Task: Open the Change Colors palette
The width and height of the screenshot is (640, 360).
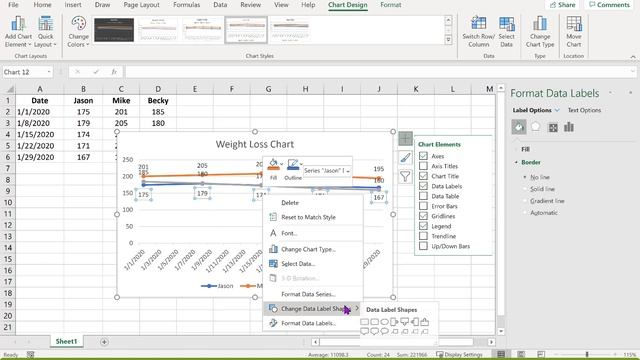Action: click(78, 32)
